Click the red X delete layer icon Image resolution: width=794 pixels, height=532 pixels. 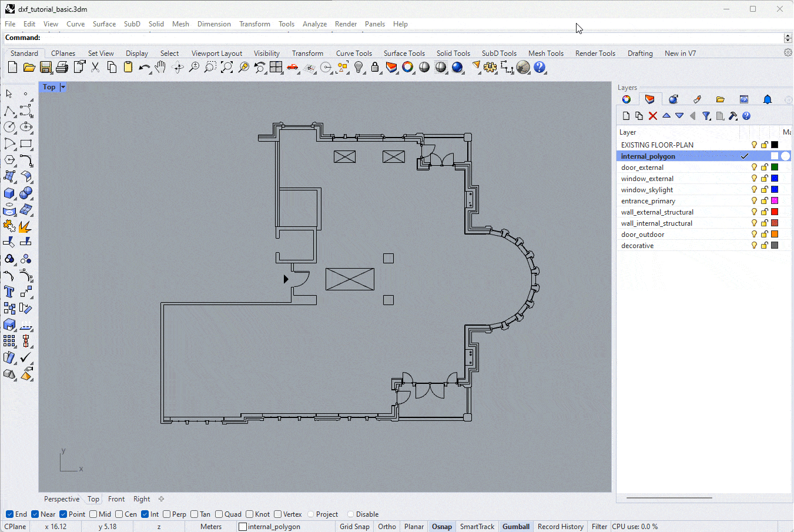tap(652, 116)
